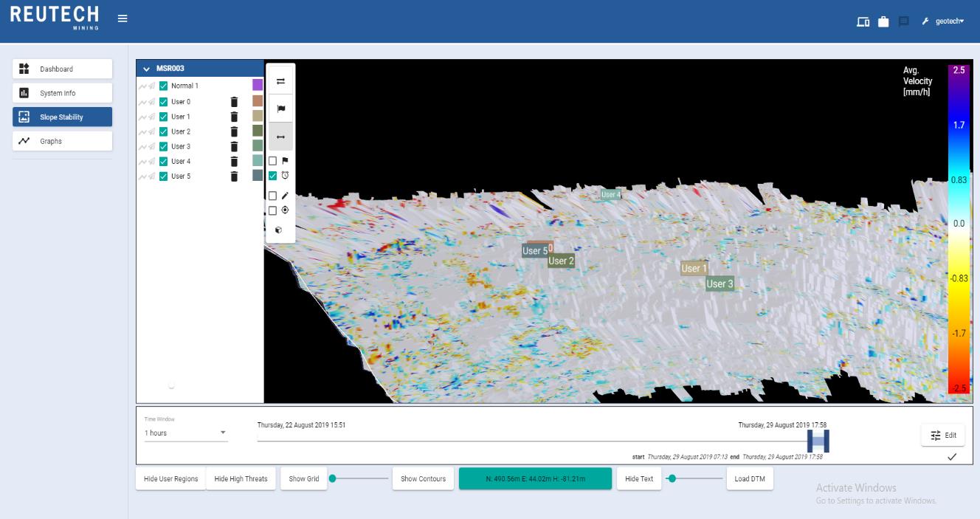Click the Avg. Velocity color scale bar
Screen dimensions: 980x519
click(x=958, y=230)
